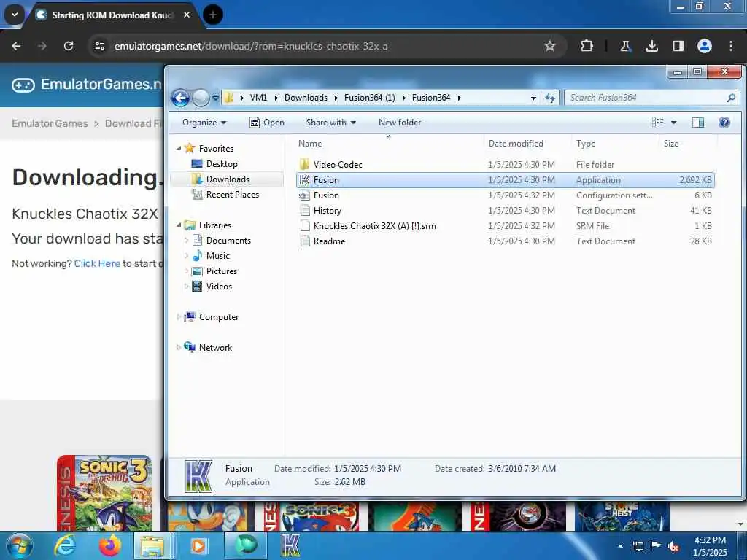This screenshot has height=560, width=747.
Task: Click the search magnifier icon in Explorer
Action: (x=731, y=98)
